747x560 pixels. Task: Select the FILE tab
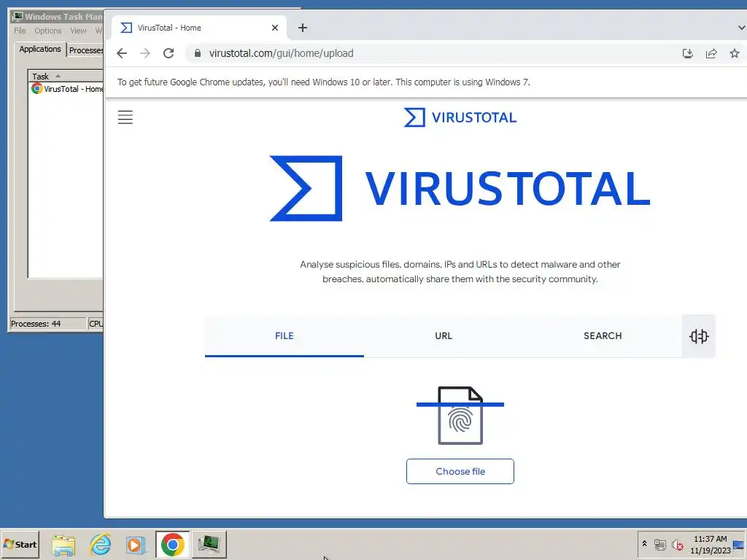point(285,336)
